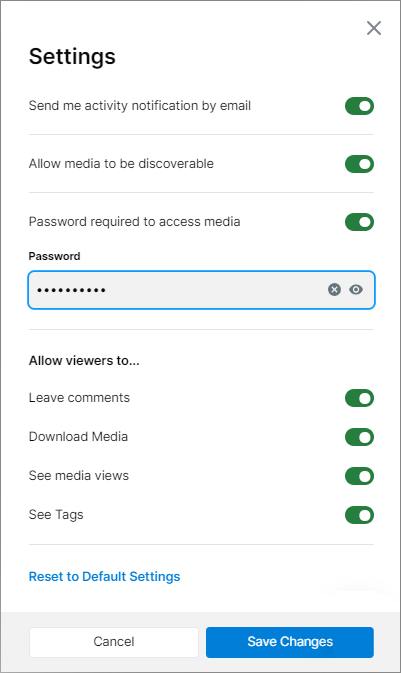401x673 pixels.
Task: Turn off the Download Media switch
Action: (x=359, y=437)
